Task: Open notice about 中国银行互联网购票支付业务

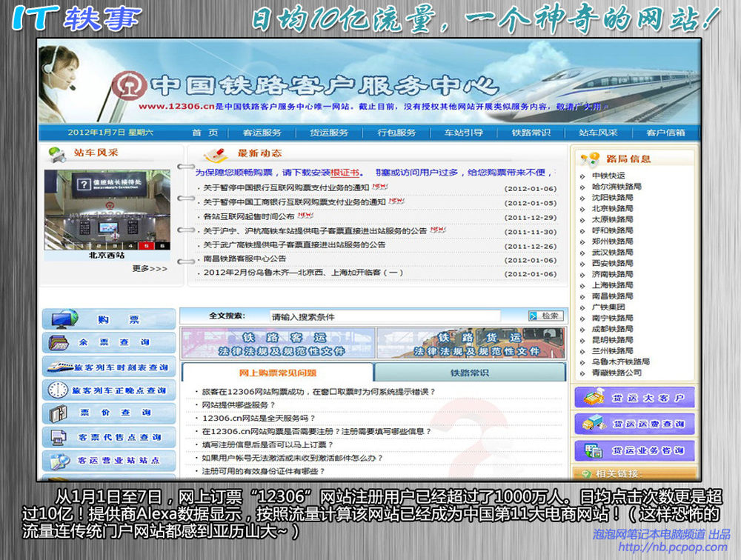Action: coord(286,187)
